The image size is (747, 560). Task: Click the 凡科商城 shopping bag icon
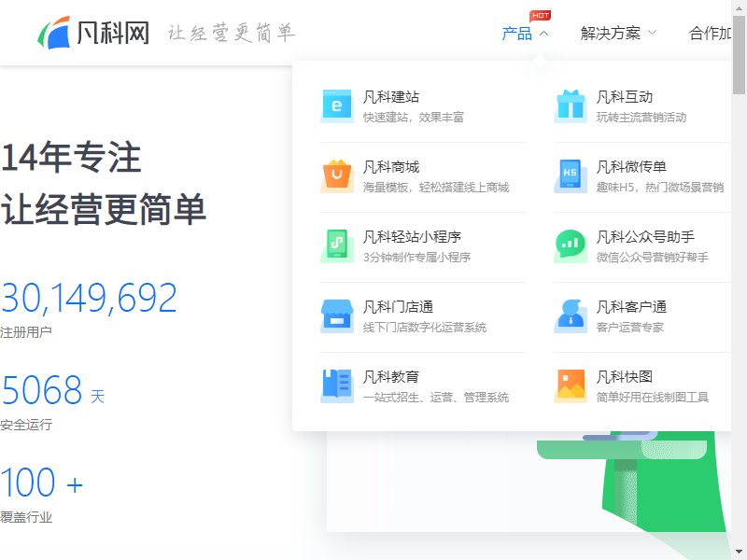coord(337,175)
